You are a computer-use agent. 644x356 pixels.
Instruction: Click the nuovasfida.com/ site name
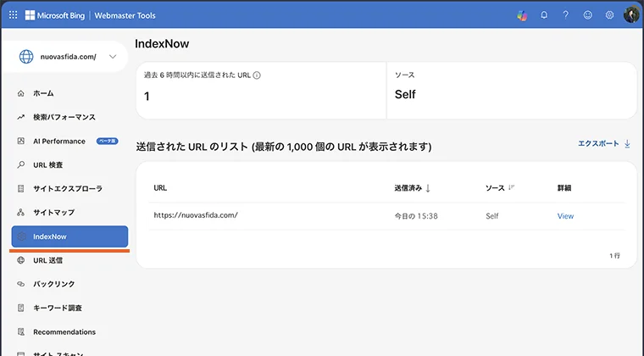[68, 57]
